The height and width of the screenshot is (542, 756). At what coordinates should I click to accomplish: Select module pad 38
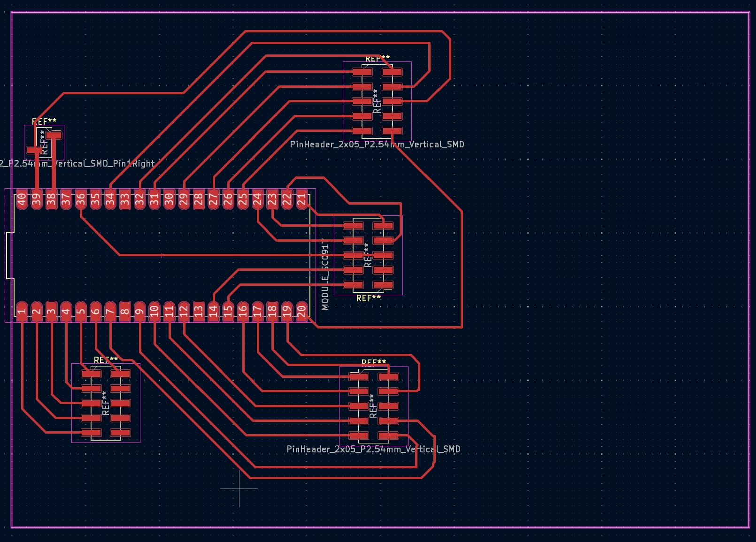pos(51,199)
